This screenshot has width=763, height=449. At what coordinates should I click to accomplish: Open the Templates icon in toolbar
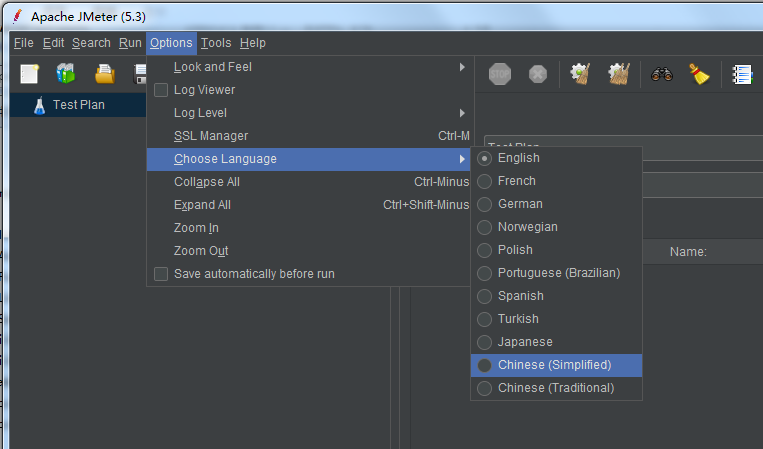pos(66,74)
